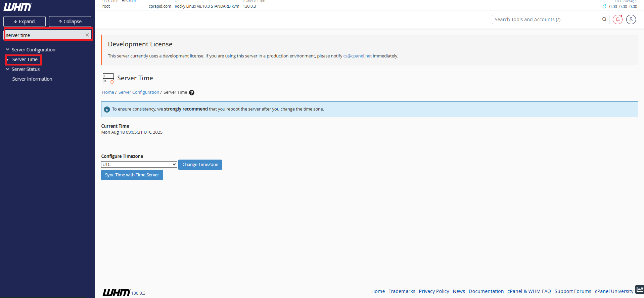Open the News footer link
The height and width of the screenshot is (298, 644).
[x=459, y=291]
